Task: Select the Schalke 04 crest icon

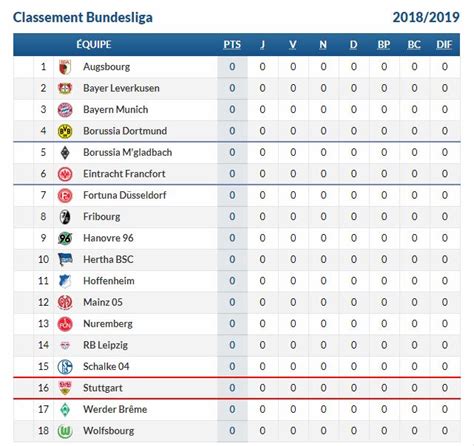Action: (x=65, y=367)
